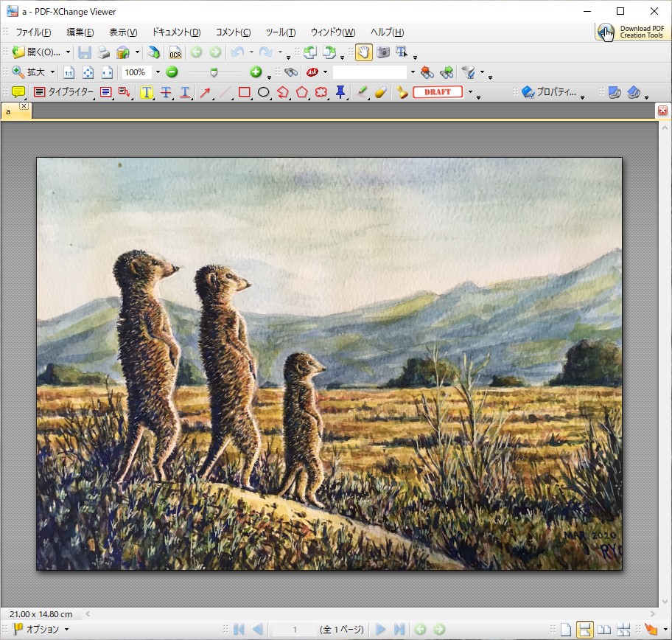Toggle continuous page layout mode
This screenshot has width=672, height=640.
point(584,630)
